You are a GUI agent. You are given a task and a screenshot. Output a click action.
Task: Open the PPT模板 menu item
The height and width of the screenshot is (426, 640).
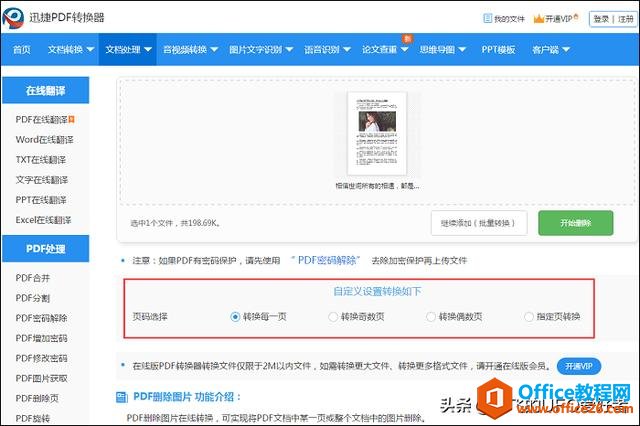(x=498, y=49)
